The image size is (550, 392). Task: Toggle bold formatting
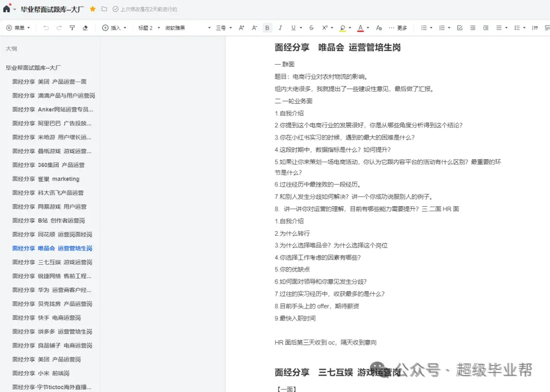(267, 27)
